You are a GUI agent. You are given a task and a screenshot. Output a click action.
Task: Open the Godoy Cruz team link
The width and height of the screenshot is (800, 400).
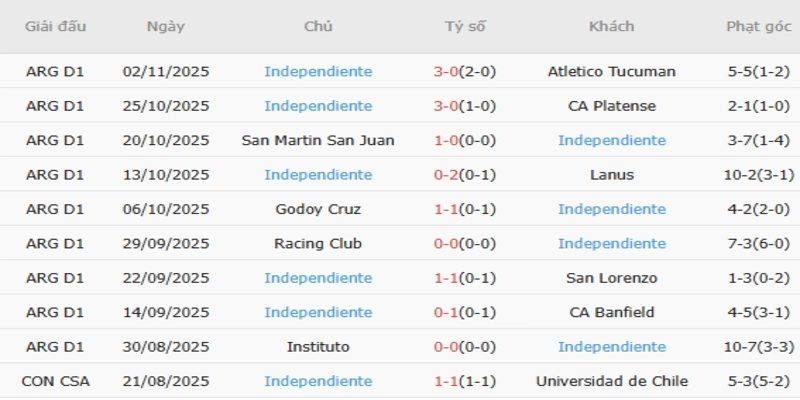pyautogui.click(x=318, y=209)
